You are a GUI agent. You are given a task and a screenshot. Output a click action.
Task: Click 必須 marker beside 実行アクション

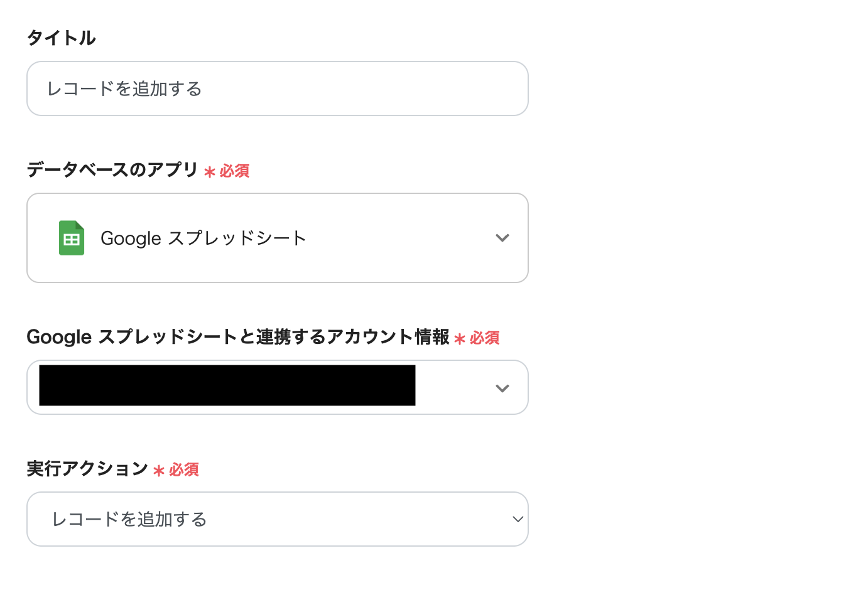[183, 470]
